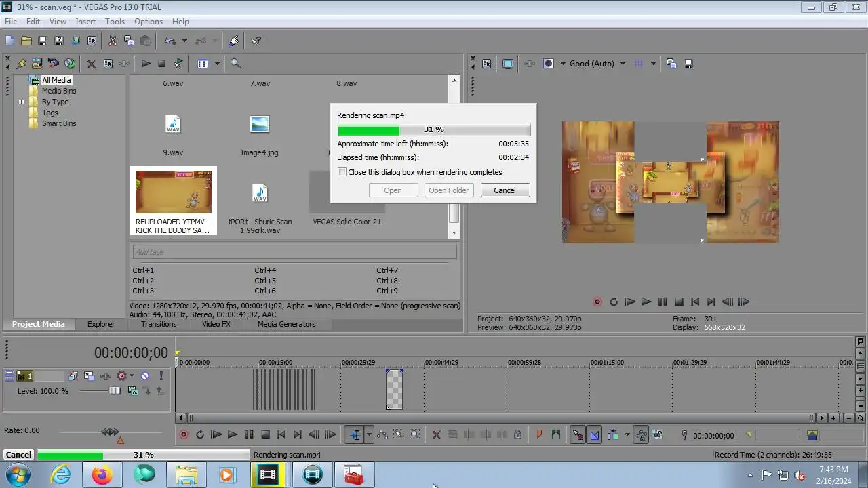The width and height of the screenshot is (868, 488).
Task: Open the Undo history dropdown arrow
Action: pyautogui.click(x=184, y=41)
